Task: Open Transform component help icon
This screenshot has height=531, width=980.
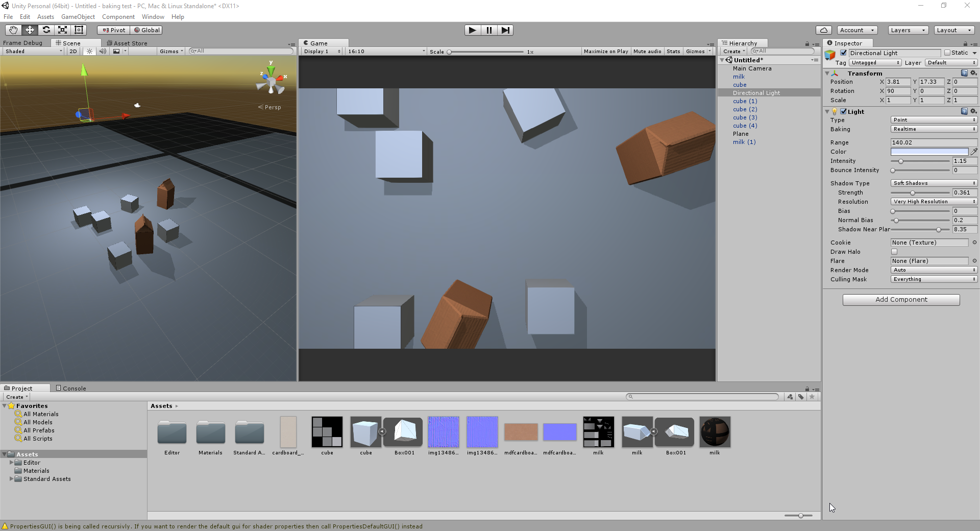Action: [x=964, y=73]
